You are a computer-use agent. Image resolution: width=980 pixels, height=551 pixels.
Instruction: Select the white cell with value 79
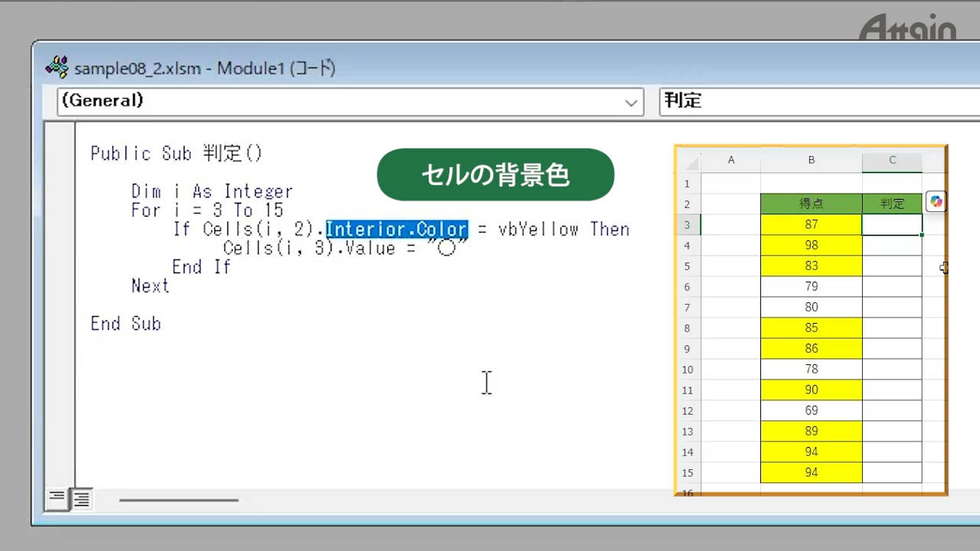tap(811, 287)
